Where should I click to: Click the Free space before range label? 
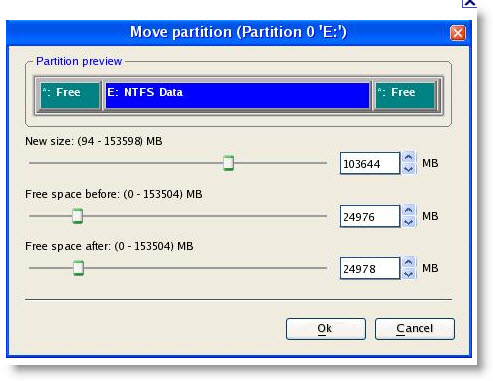click(114, 194)
